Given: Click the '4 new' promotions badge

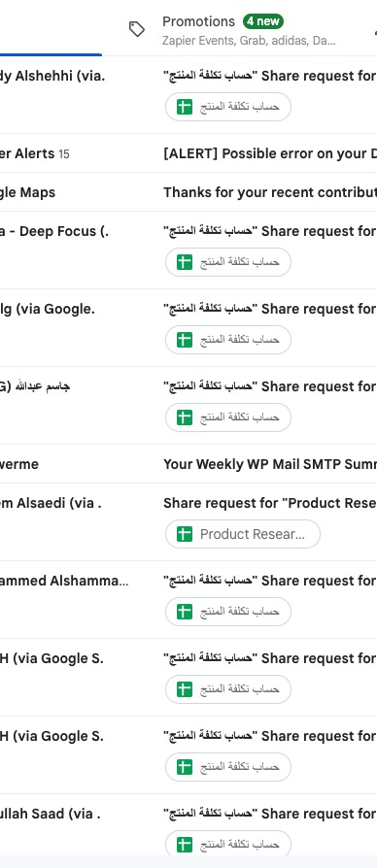Looking at the screenshot, I should tap(263, 21).
